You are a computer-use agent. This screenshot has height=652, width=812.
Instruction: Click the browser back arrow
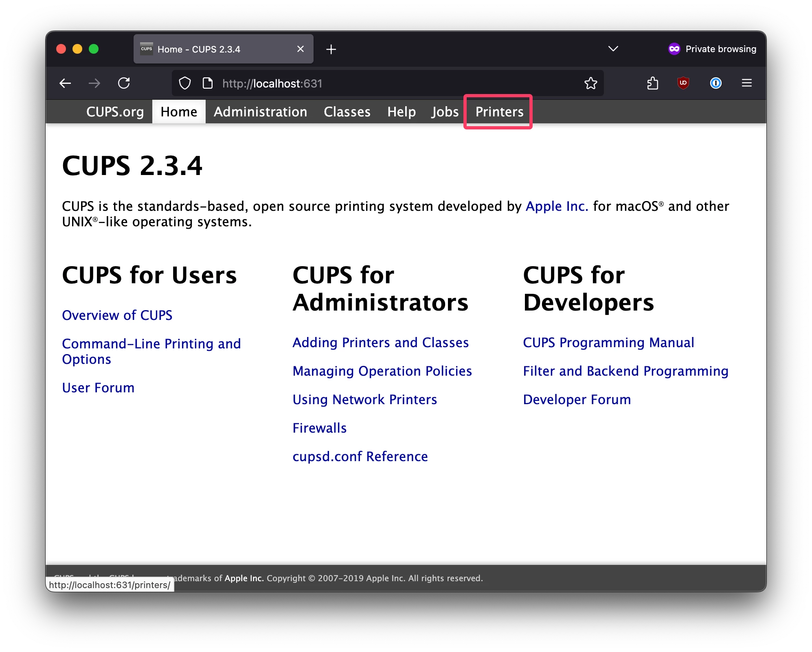65,83
